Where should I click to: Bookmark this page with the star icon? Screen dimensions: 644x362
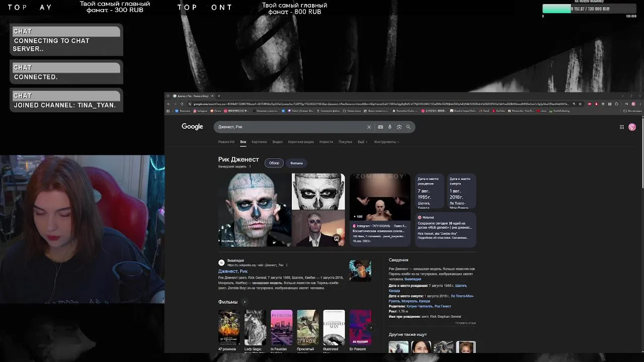(x=580, y=104)
